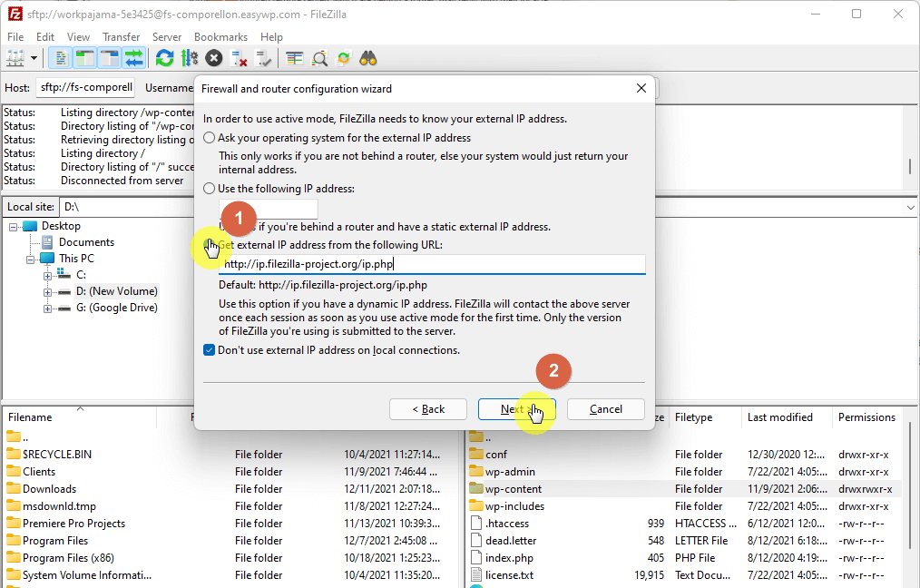Open the Server menu

167,37
